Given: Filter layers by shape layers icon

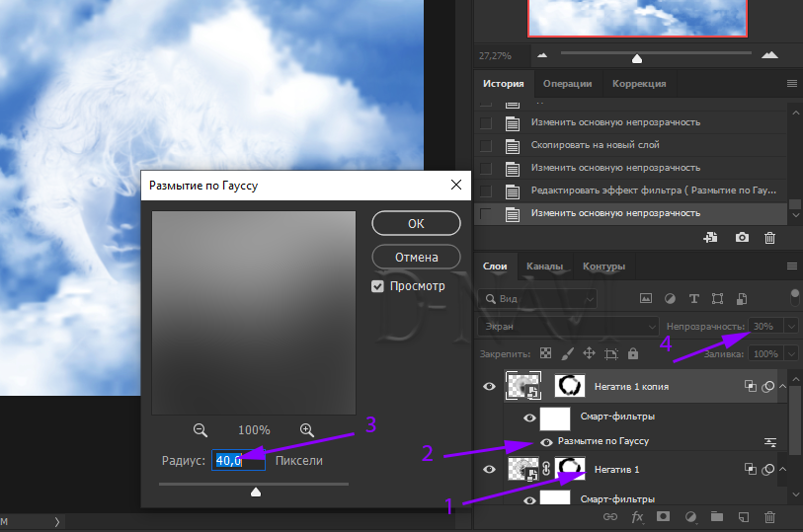Looking at the screenshot, I should pos(717,298).
